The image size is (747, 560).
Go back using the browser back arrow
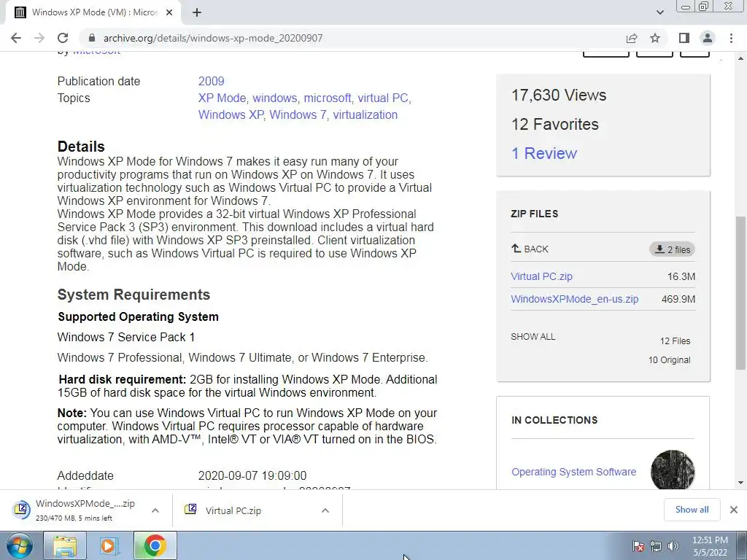[16, 38]
